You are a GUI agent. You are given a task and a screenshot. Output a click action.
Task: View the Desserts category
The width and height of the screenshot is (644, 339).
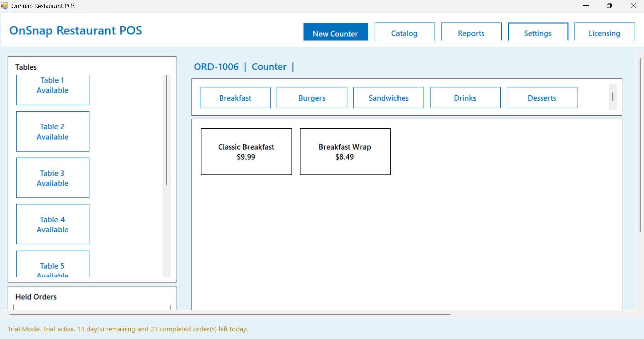tap(542, 98)
